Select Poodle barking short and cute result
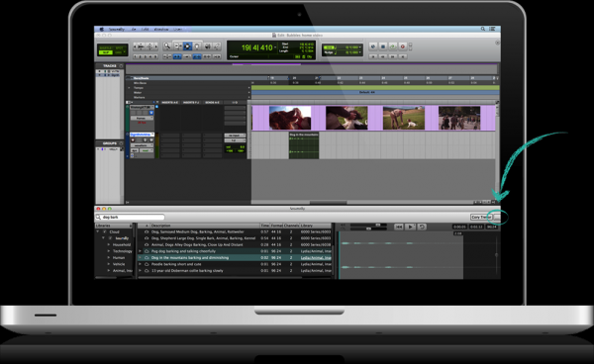594x364 pixels. 235,264
